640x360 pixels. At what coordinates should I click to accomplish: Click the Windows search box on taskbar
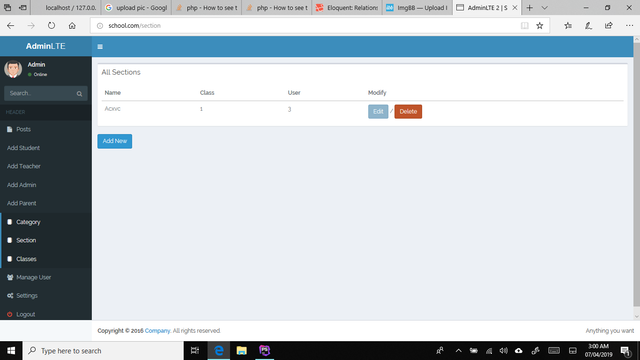coord(103,351)
